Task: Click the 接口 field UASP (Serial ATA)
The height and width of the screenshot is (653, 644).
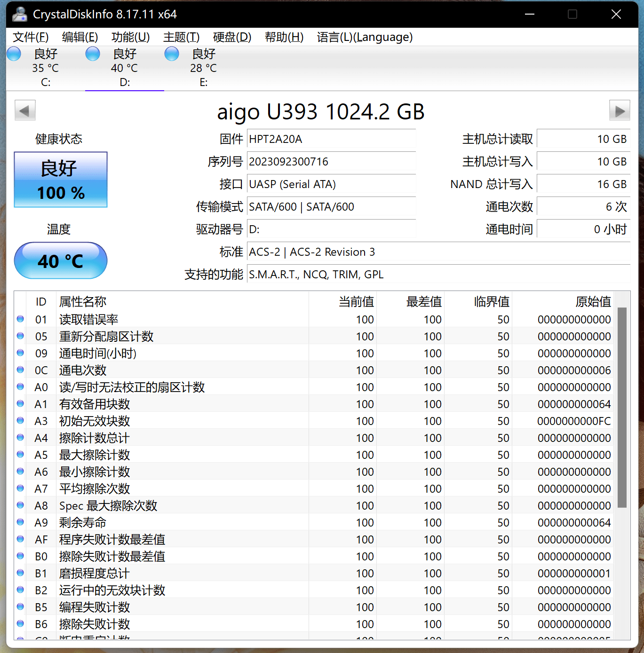Action: coord(331,184)
